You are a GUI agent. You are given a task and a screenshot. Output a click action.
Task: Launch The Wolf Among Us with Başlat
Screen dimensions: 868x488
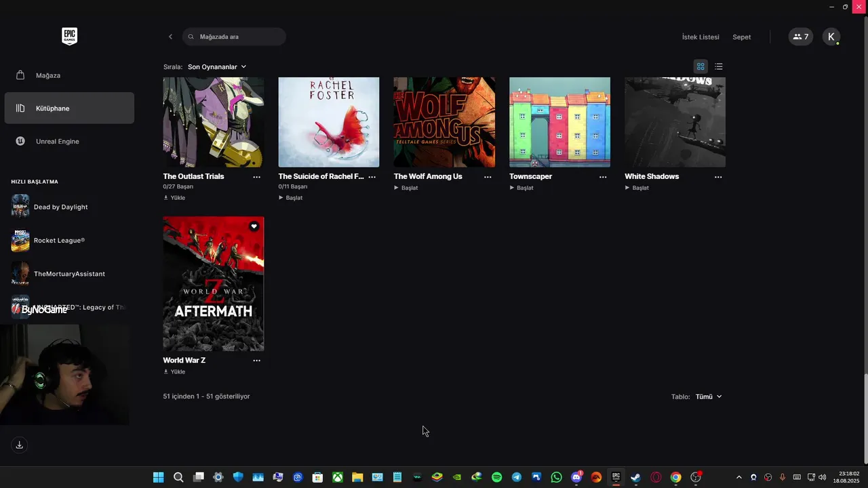click(x=406, y=188)
